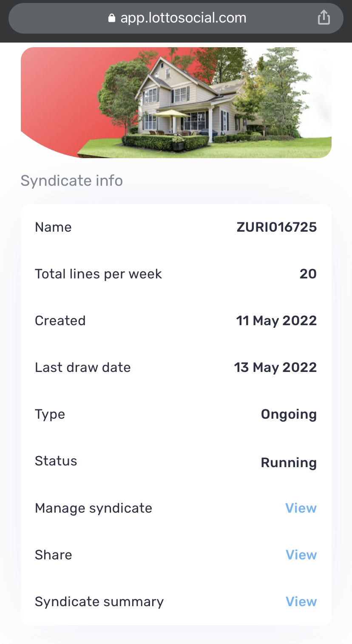352x644 pixels.
Task: Click the total lines value 20
Action: [308, 274]
